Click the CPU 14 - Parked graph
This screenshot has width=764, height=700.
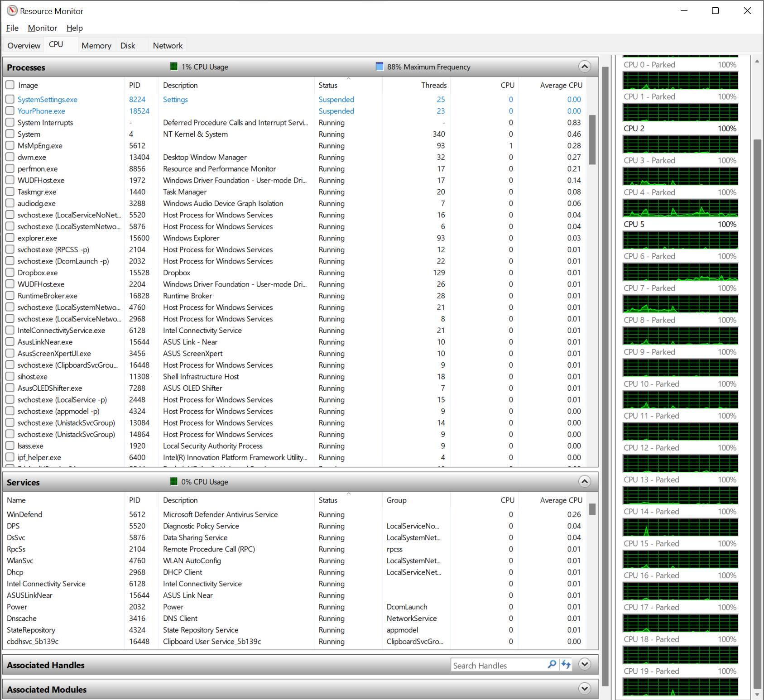pos(680,527)
